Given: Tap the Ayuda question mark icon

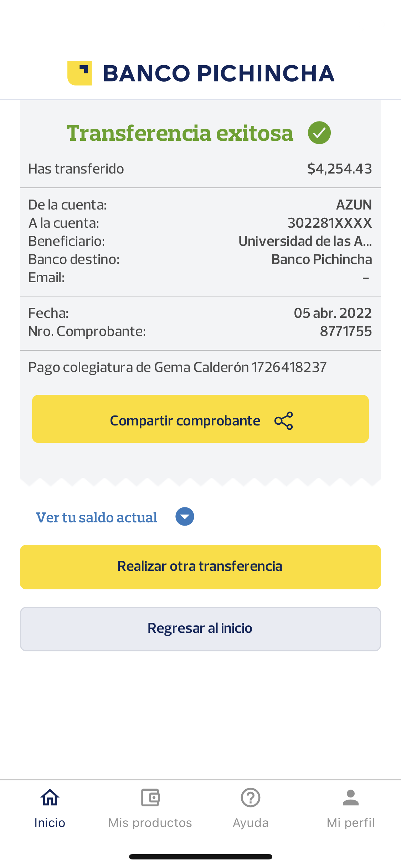Looking at the screenshot, I should click(x=251, y=797).
